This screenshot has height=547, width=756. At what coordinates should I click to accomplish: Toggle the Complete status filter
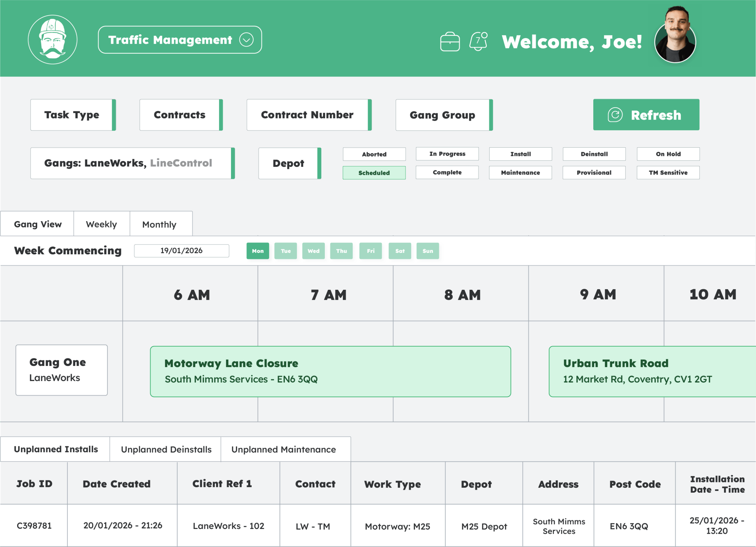pyautogui.click(x=447, y=172)
